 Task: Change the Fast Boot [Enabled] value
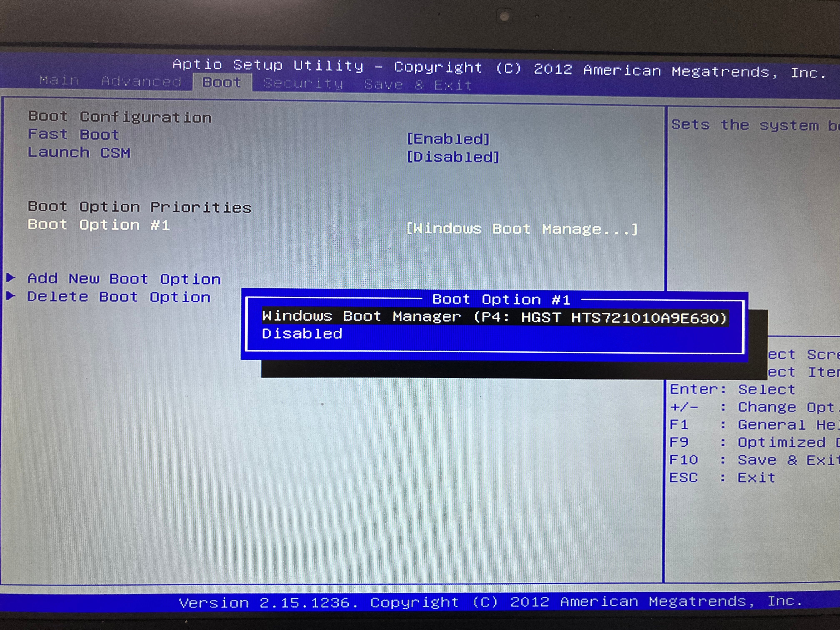pos(448,139)
